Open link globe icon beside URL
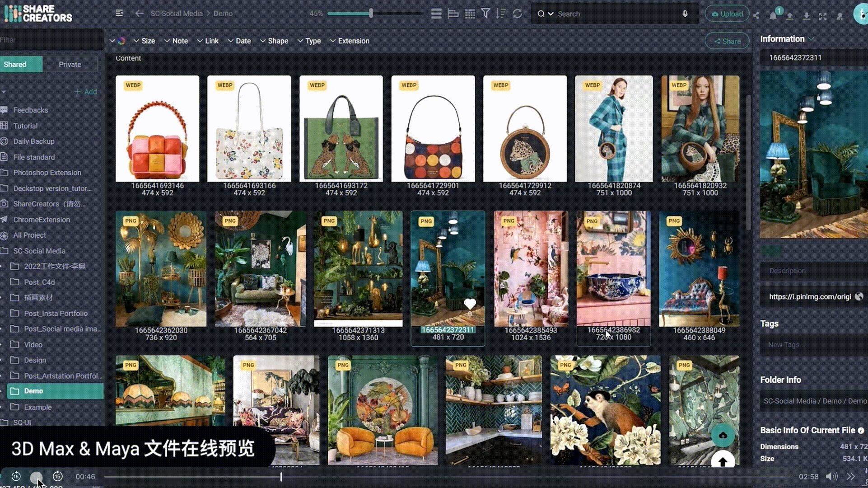The width and height of the screenshot is (868, 488). [859, 296]
